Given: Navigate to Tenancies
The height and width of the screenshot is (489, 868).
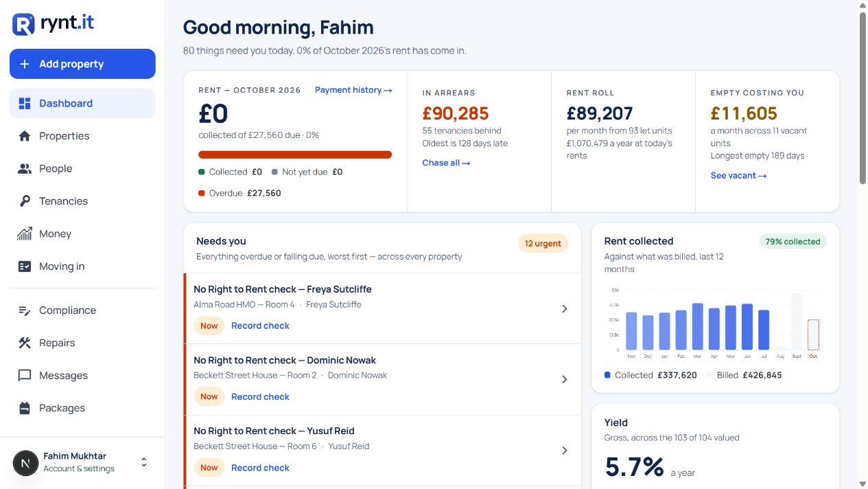Looking at the screenshot, I should pos(82,201).
